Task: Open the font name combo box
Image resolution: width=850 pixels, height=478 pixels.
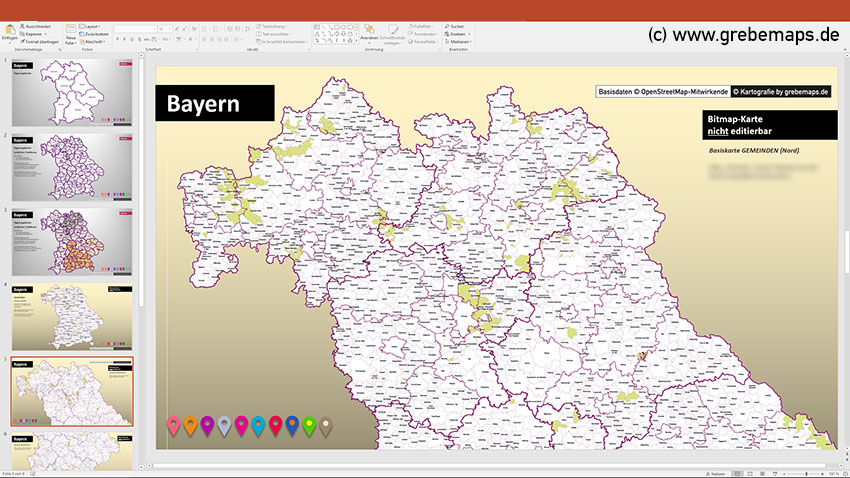Action: [x=135, y=30]
